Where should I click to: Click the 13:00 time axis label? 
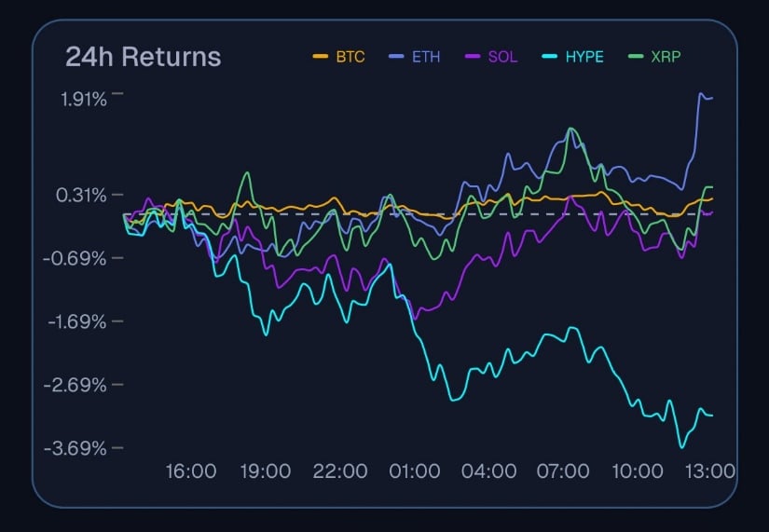click(710, 471)
